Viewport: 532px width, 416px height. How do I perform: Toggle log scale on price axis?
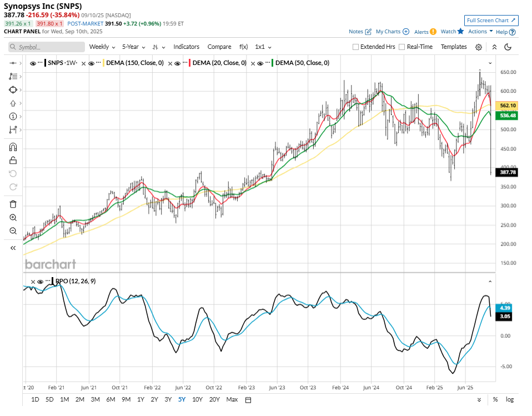pos(510,400)
